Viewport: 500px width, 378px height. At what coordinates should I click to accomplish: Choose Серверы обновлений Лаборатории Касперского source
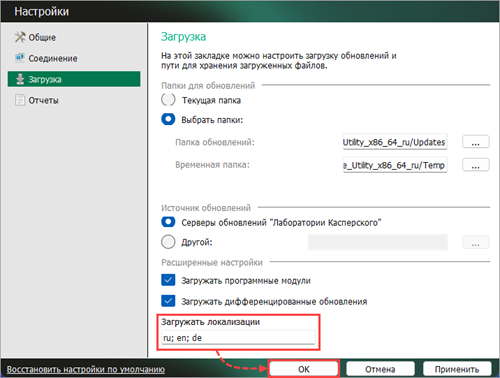(x=168, y=222)
